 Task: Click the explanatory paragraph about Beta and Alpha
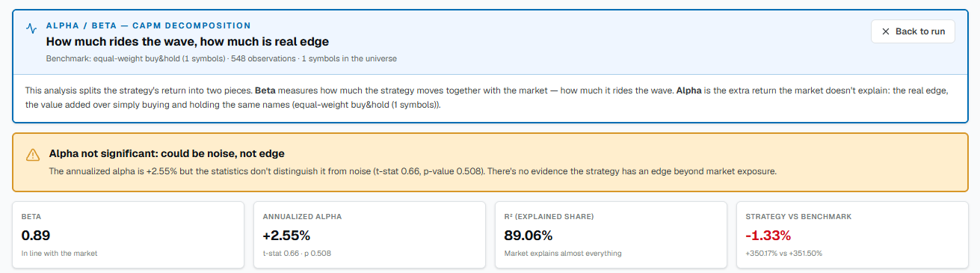pos(487,97)
